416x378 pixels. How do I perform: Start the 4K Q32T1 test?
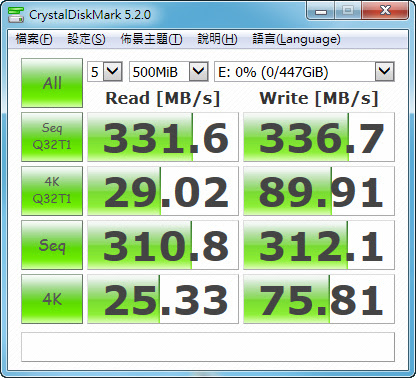tap(52, 191)
